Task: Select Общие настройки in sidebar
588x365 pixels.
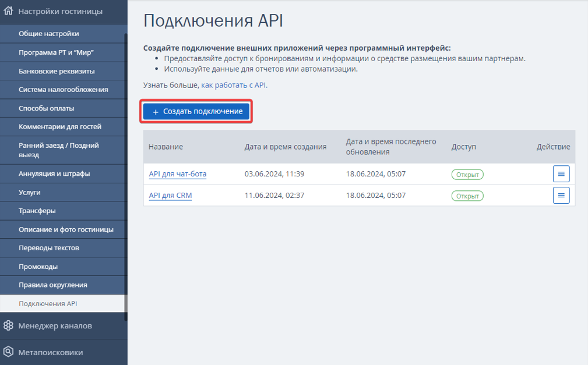Action: [x=62, y=34]
